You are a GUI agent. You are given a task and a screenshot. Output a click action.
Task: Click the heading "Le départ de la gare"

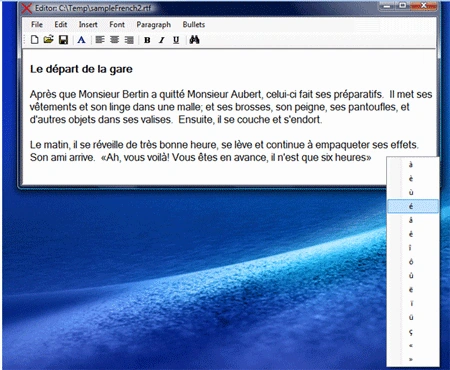[x=81, y=69]
